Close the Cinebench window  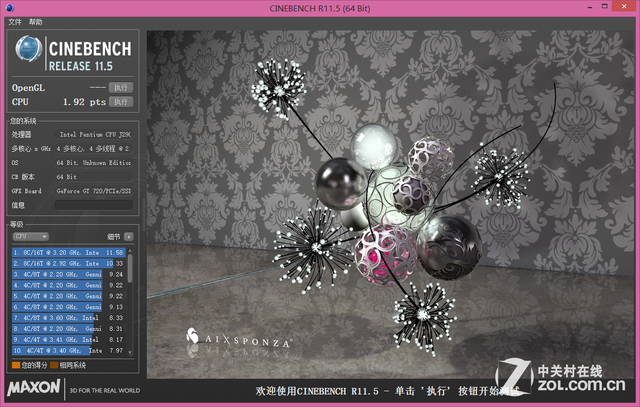pyautogui.click(x=624, y=6)
